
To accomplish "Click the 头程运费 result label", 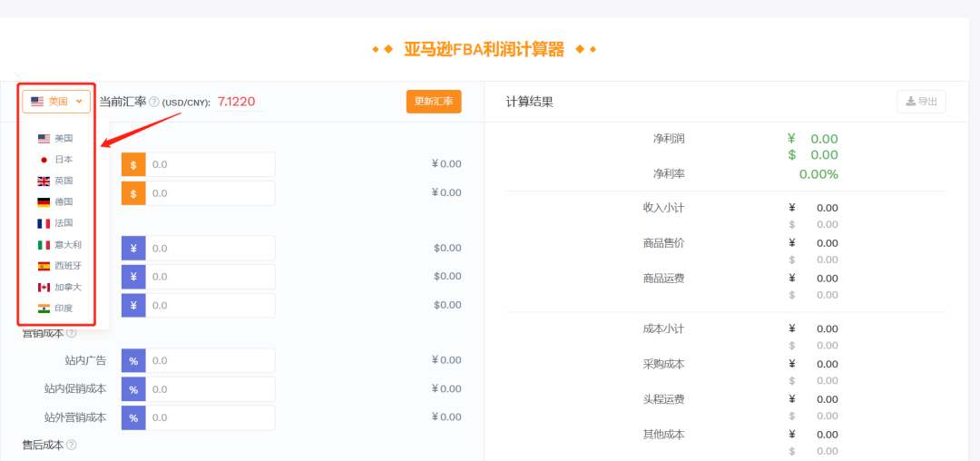I will (x=663, y=398).
